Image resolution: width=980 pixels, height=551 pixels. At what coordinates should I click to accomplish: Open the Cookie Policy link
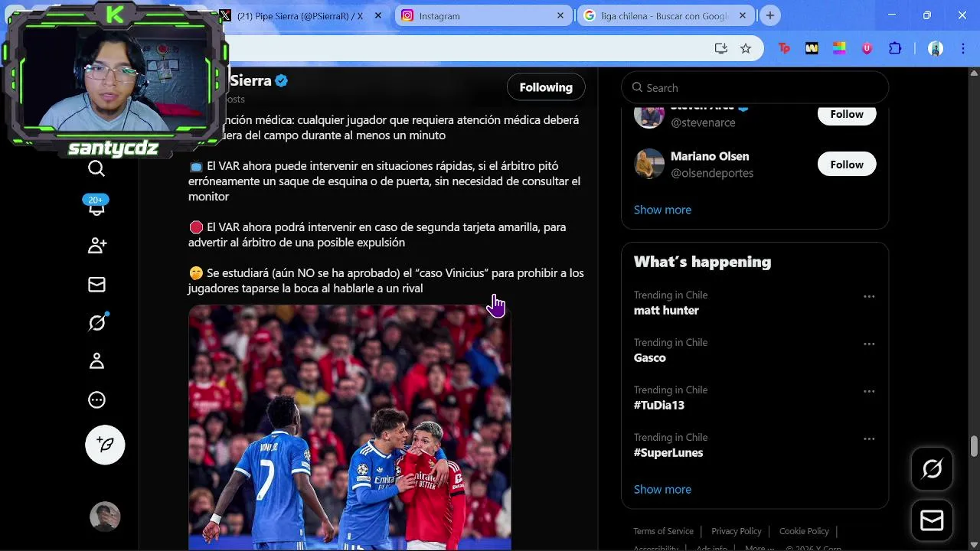pyautogui.click(x=804, y=531)
